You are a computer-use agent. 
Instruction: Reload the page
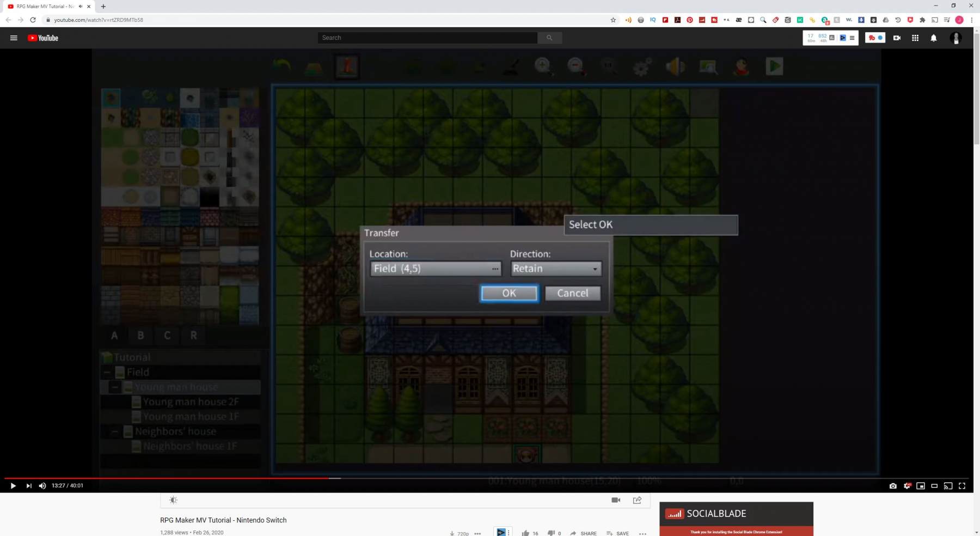33,20
